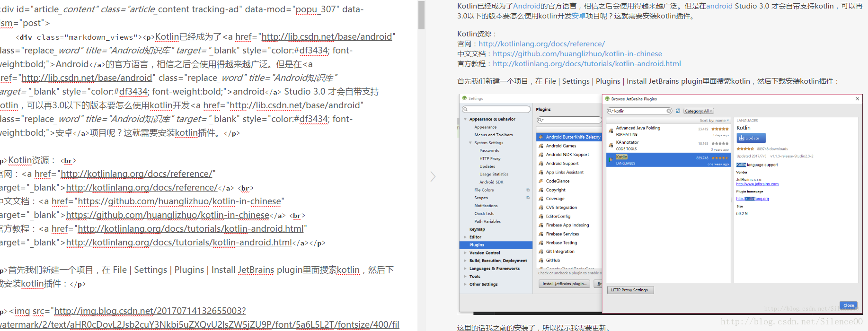This screenshot has height=331, width=868.
Task: Click the project-level icon next to Scopes
Action: 528,198
